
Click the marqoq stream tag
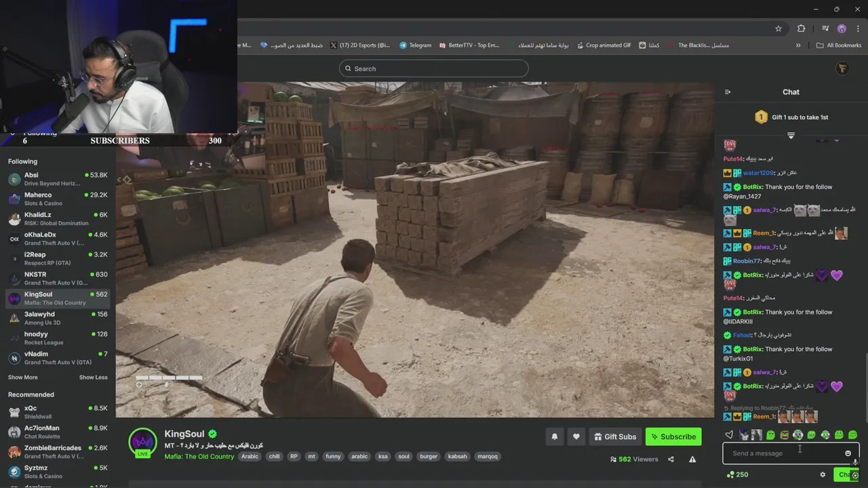(487, 456)
